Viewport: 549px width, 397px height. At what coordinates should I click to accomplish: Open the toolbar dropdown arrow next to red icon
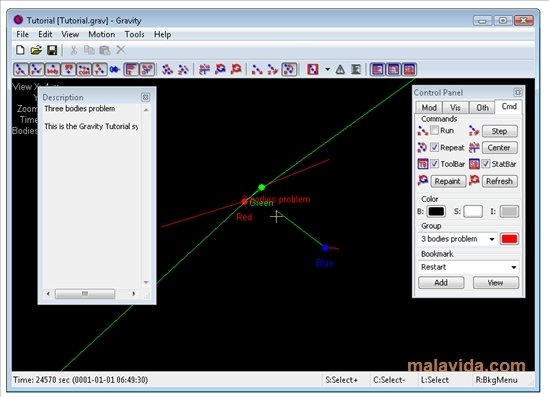(327, 69)
